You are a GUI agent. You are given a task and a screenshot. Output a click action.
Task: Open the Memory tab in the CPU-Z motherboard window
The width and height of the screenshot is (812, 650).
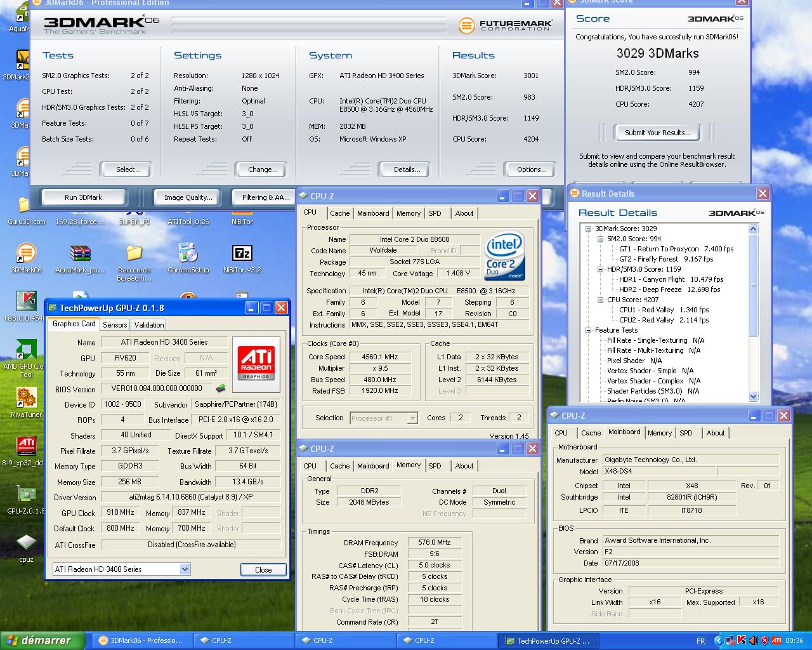(x=660, y=433)
